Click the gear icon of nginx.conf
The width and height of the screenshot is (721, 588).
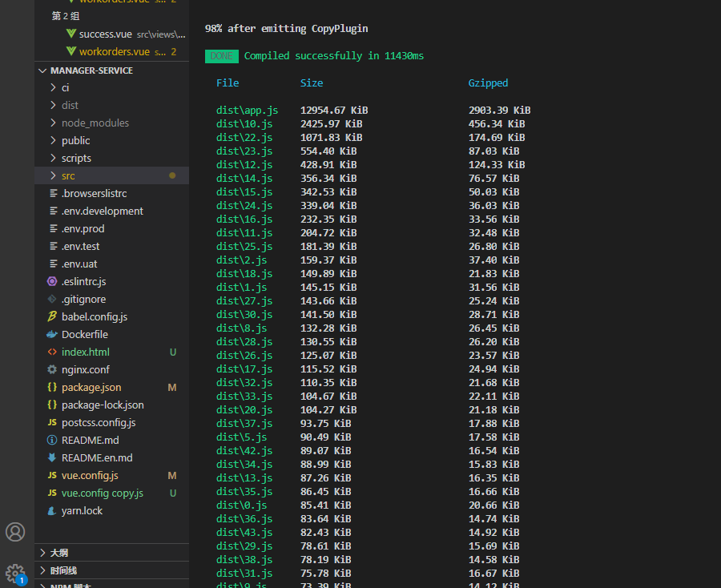coord(52,369)
